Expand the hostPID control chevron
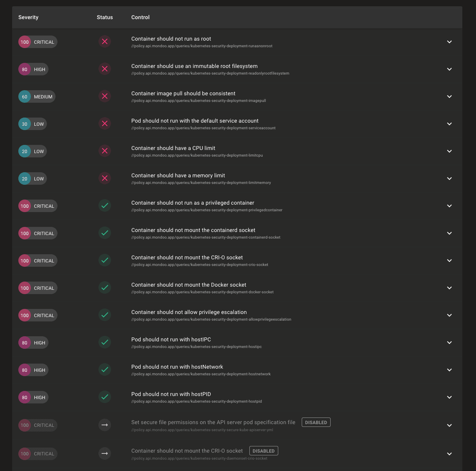The image size is (476, 471). (x=449, y=397)
